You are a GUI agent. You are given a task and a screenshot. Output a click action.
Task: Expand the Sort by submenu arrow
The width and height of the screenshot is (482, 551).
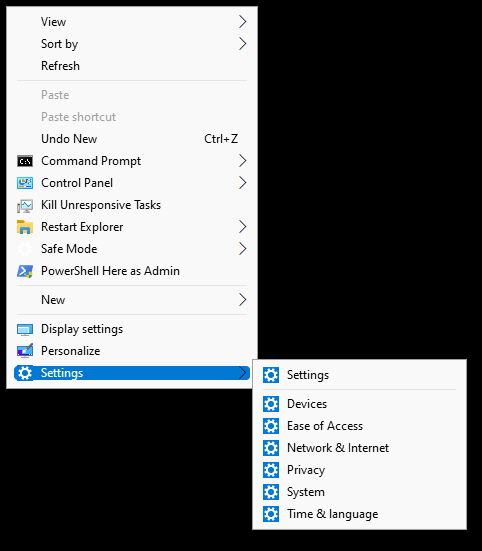click(242, 44)
